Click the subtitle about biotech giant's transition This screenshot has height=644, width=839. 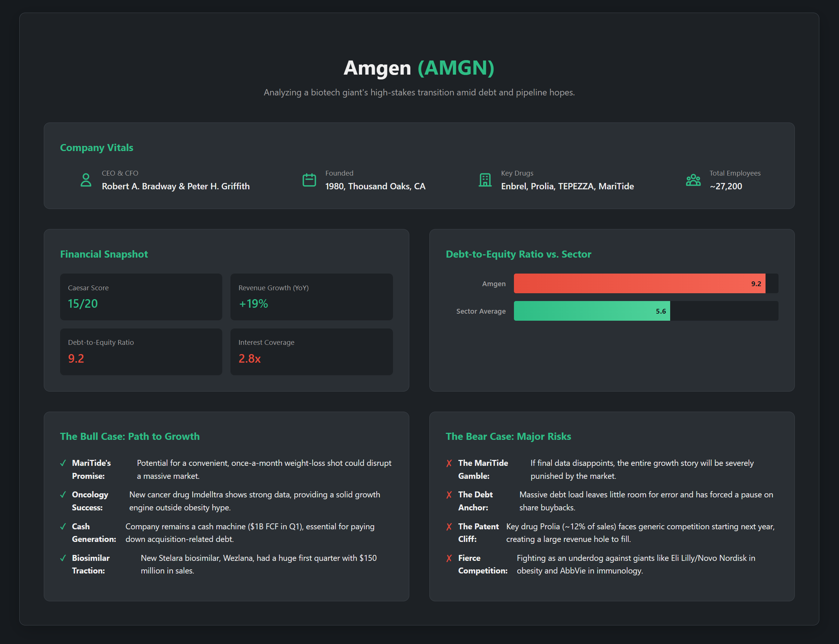coord(419,92)
